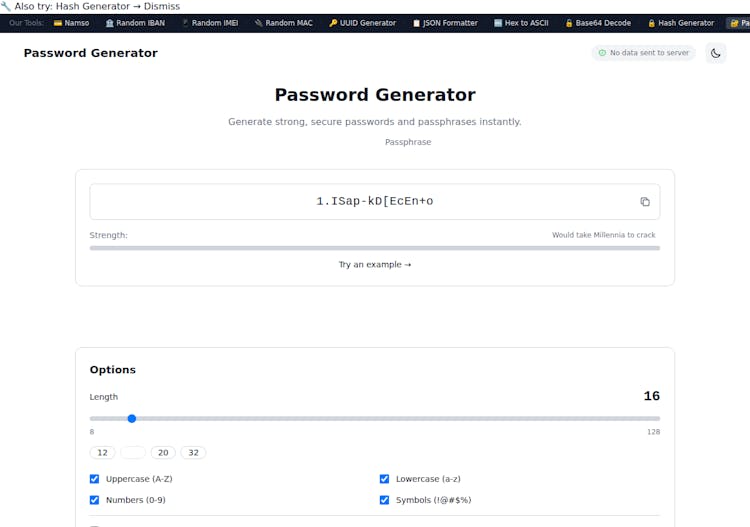Screen dimensions: 750x527
Task: Select the generated password text field
Action: tap(375, 201)
